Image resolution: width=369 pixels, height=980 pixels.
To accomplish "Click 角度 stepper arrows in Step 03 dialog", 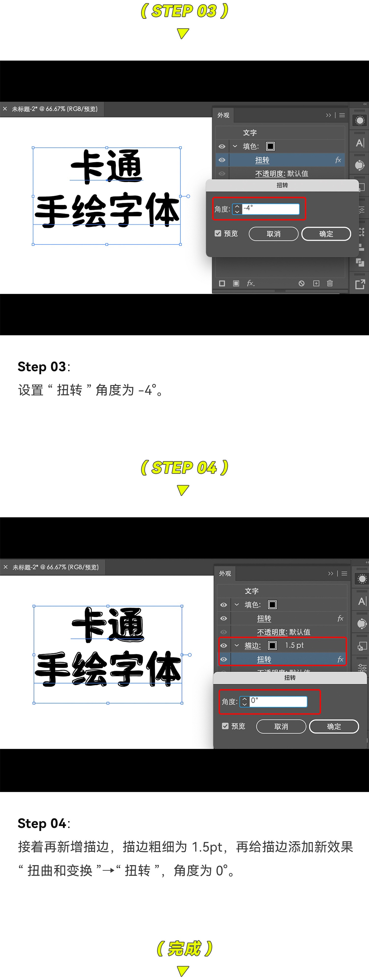I will tap(237, 209).
